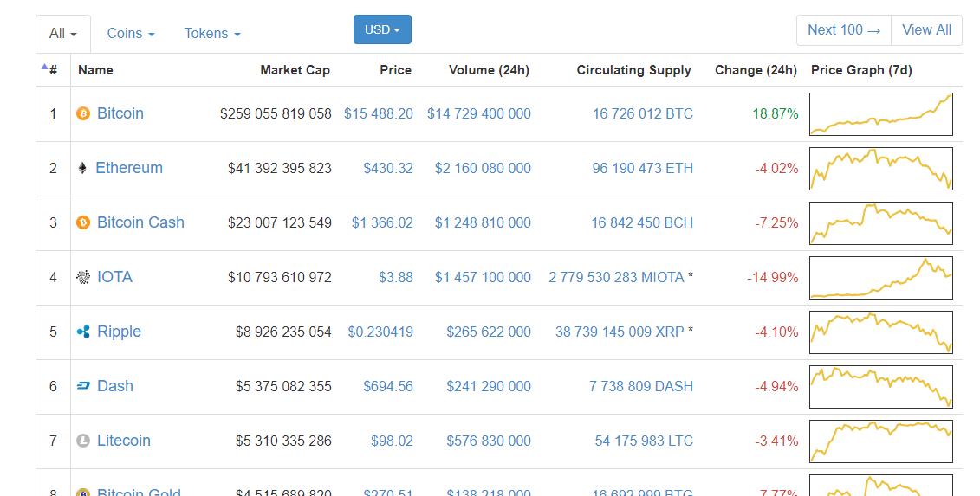This screenshot has height=496, width=980.
Task: Click Bitcoin Cash price $1 366.02
Action: coord(382,223)
